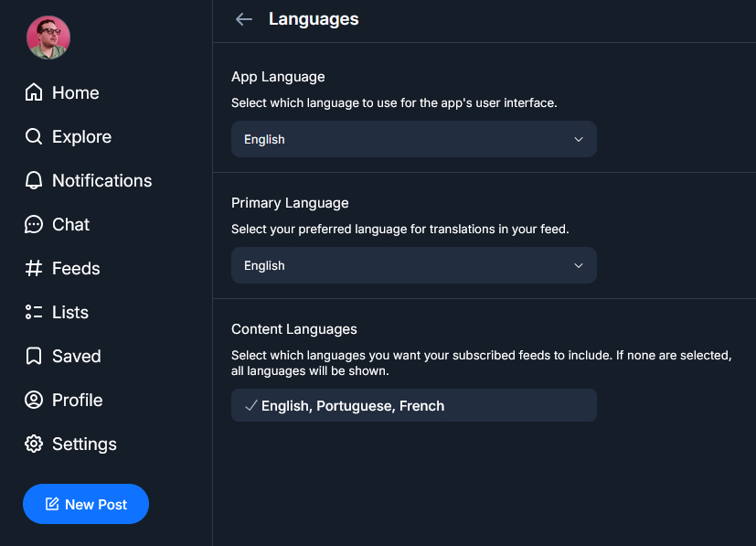Click the Explore magnifying glass icon
Image resolution: width=756 pixels, height=546 pixels.
coord(34,136)
